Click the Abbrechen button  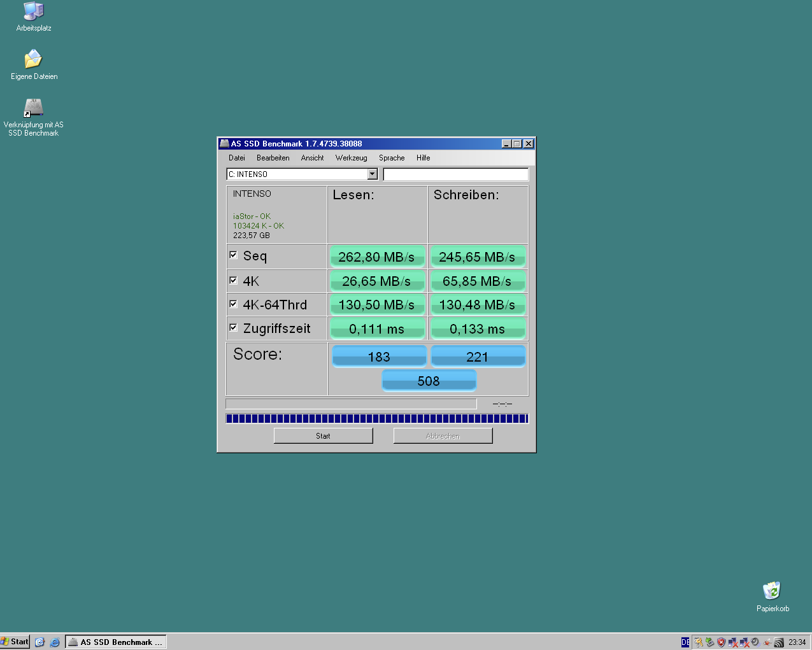tap(443, 436)
